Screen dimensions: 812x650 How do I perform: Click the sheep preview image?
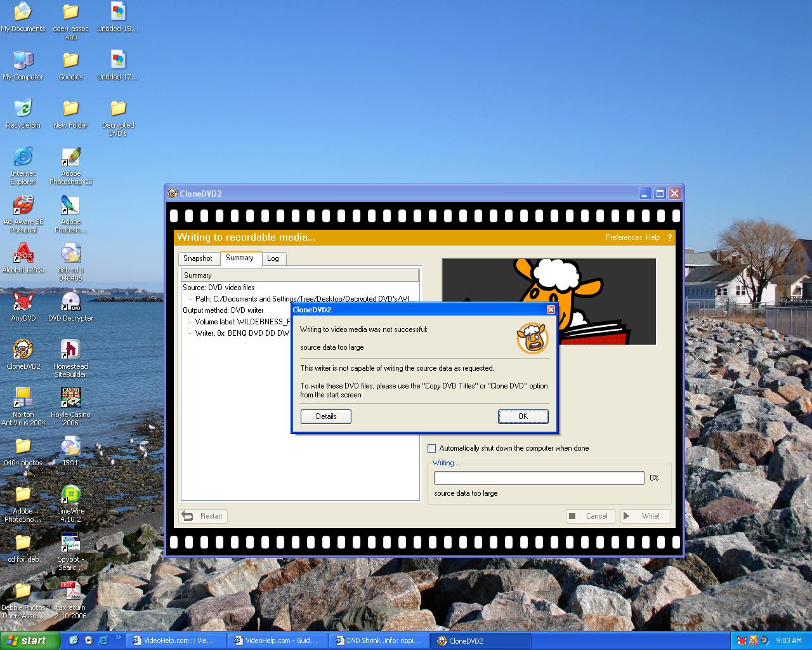point(549,302)
